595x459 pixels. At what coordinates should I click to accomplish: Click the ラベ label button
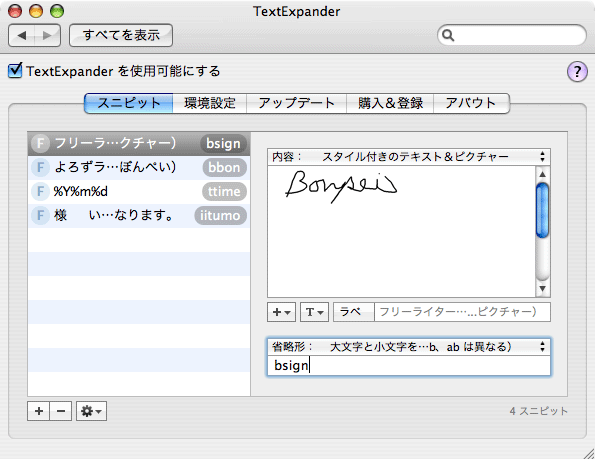click(354, 312)
